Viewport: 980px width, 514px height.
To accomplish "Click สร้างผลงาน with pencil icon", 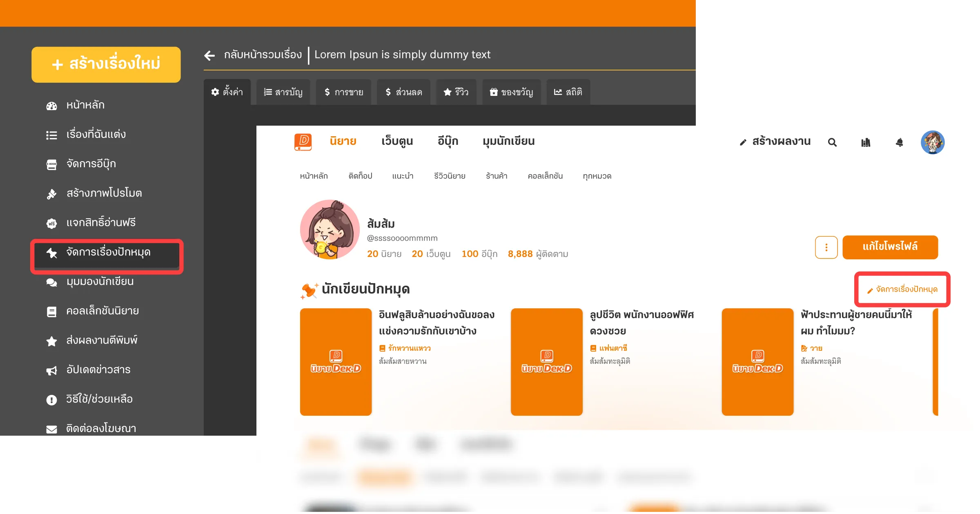I will pos(775,142).
